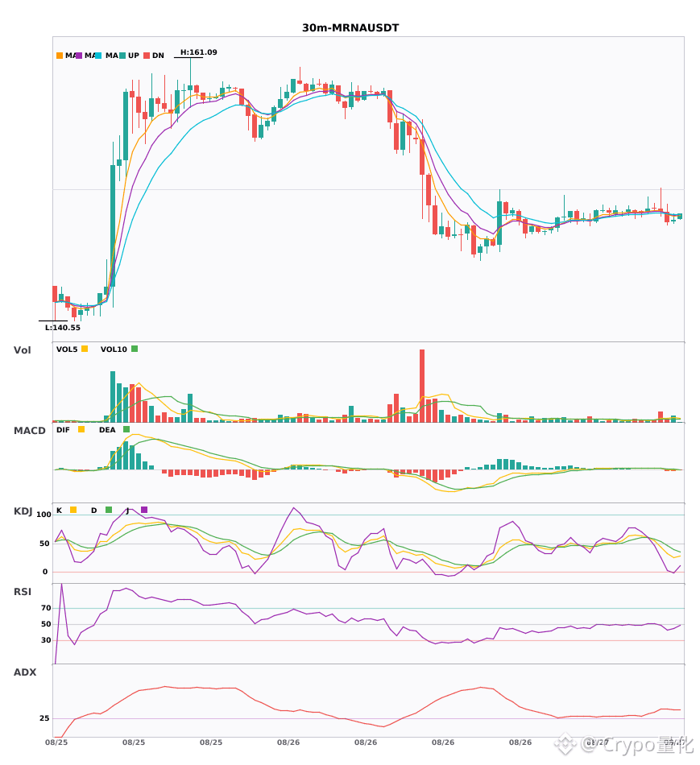Click the RSI panel label

(x=23, y=592)
